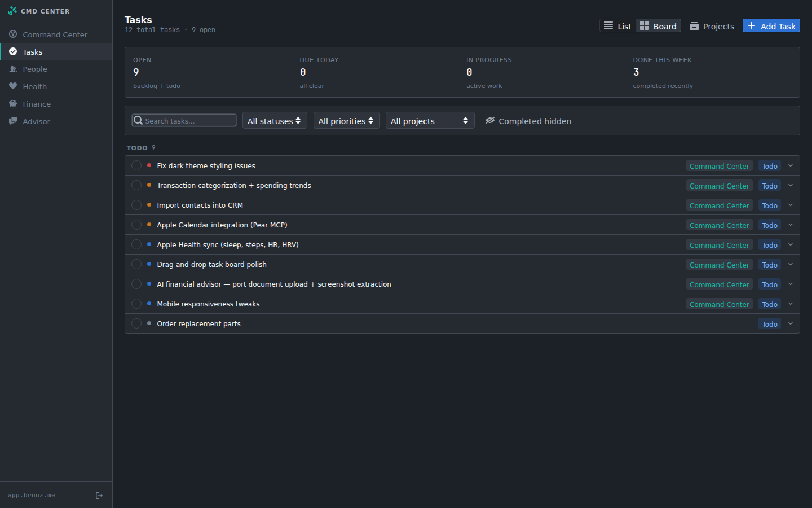812x508 pixels.
Task: Check off Mobile responsiveness tweaks
Action: (x=136, y=304)
